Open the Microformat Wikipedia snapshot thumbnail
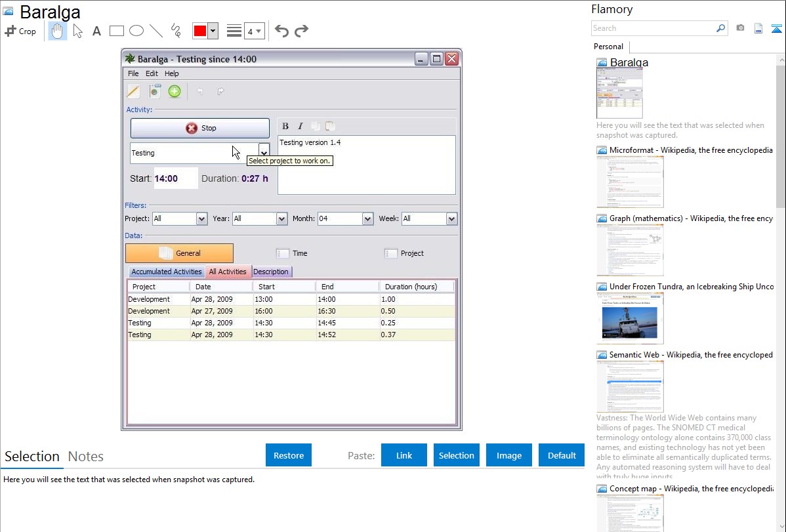 click(x=630, y=182)
